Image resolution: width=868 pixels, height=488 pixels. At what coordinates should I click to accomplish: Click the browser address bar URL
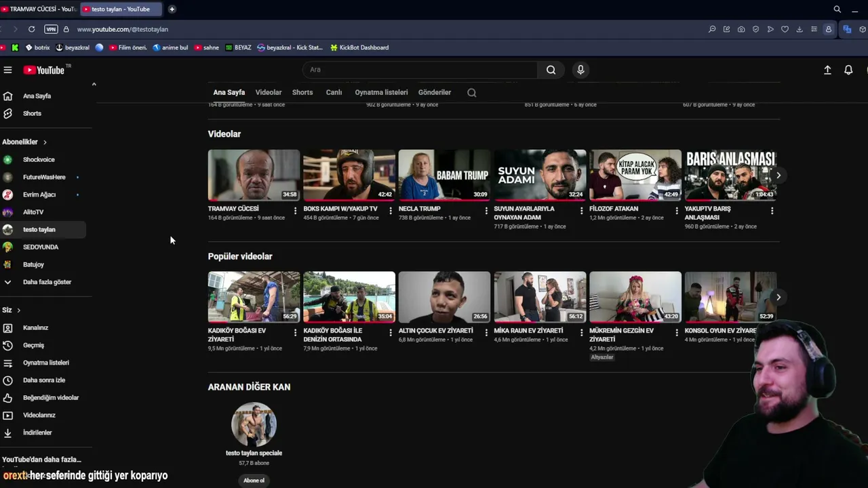coord(123,29)
